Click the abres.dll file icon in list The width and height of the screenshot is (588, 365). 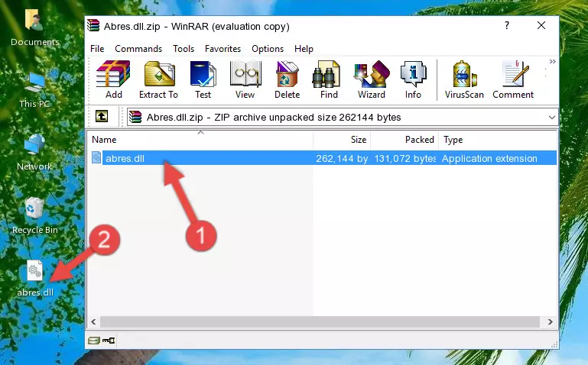pyautogui.click(x=96, y=158)
